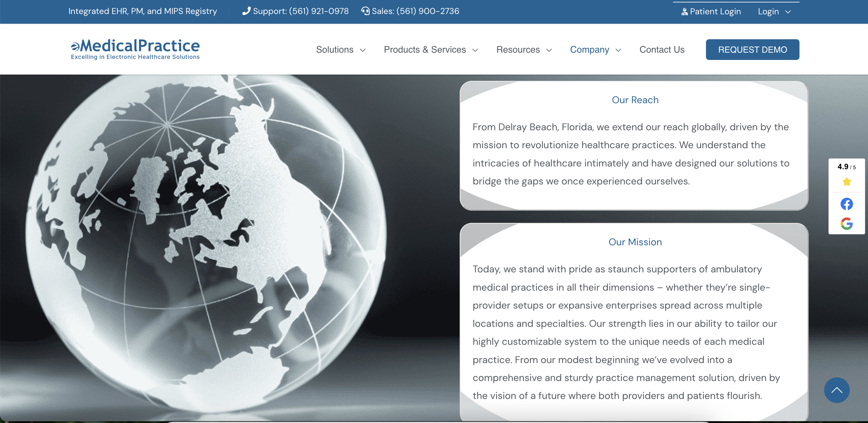Click the phone icon beside Support number

pyautogui.click(x=246, y=11)
